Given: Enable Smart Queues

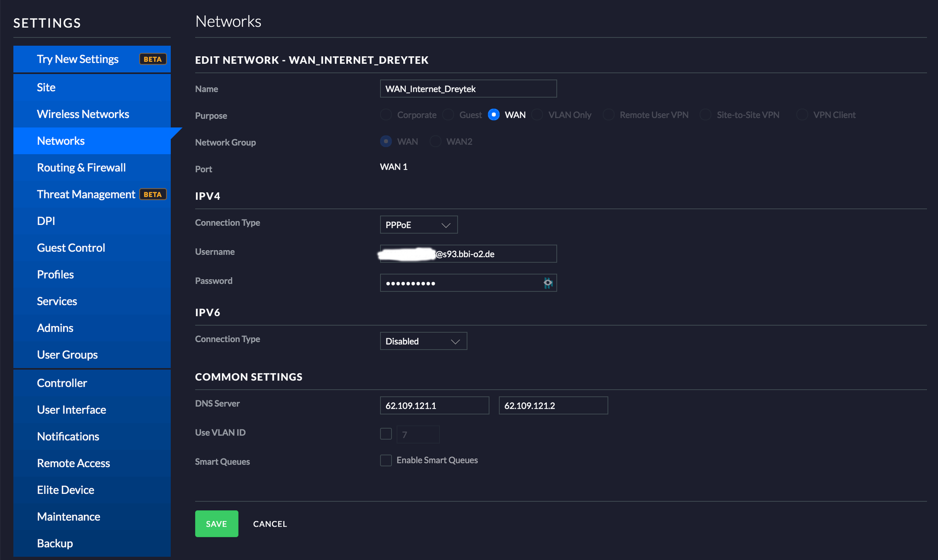Looking at the screenshot, I should point(386,460).
